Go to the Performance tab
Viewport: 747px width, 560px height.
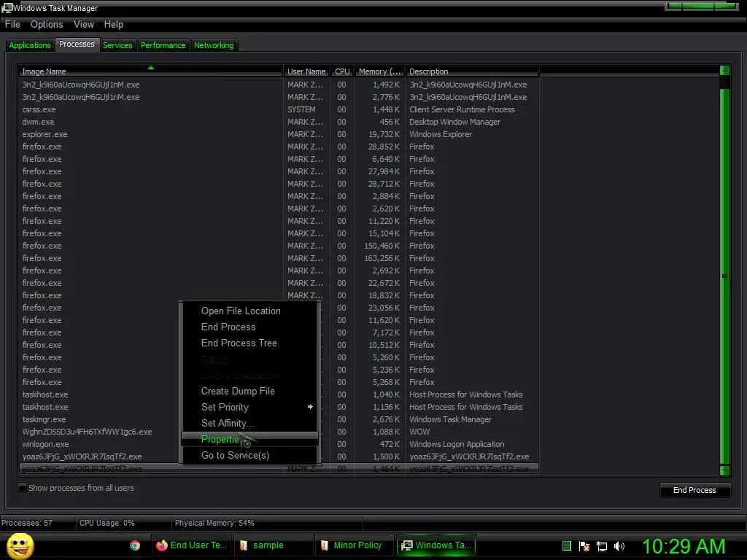[163, 45]
